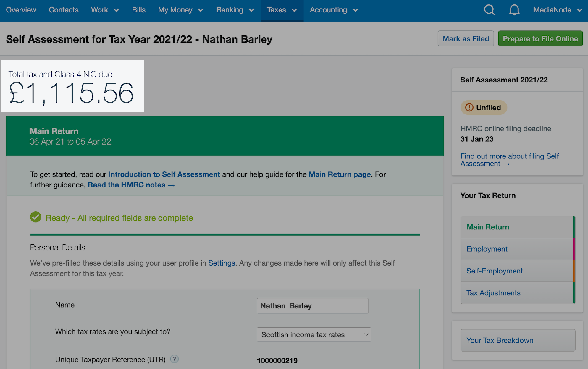Click the Unfiled warning status badge

click(x=484, y=107)
